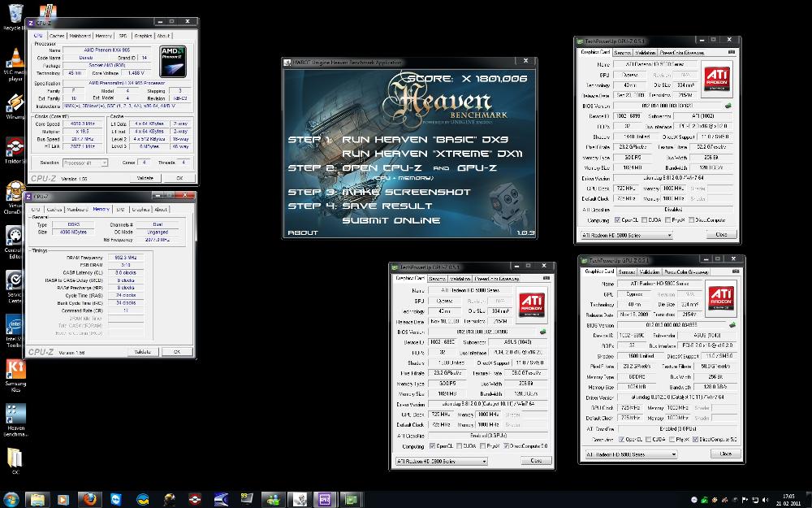Run Heaven "Xtreme" DX11 benchmark
The height and width of the screenshot is (508, 812).
[432, 154]
